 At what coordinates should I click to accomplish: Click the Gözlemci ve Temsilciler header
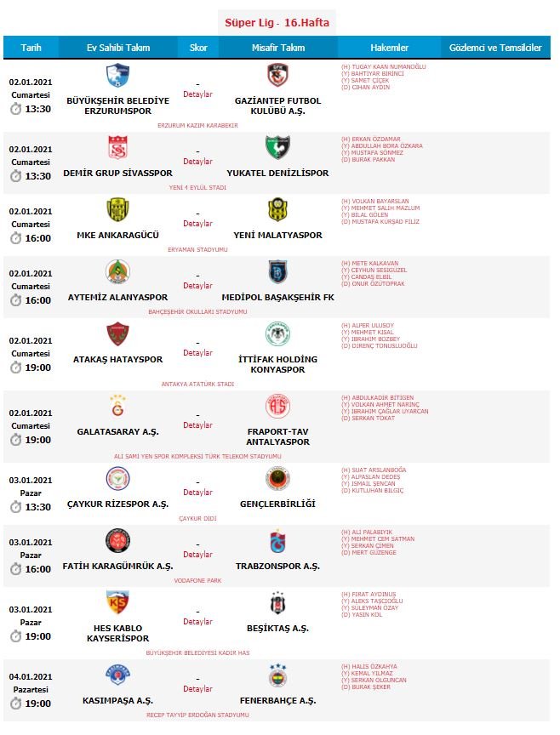pos(494,48)
